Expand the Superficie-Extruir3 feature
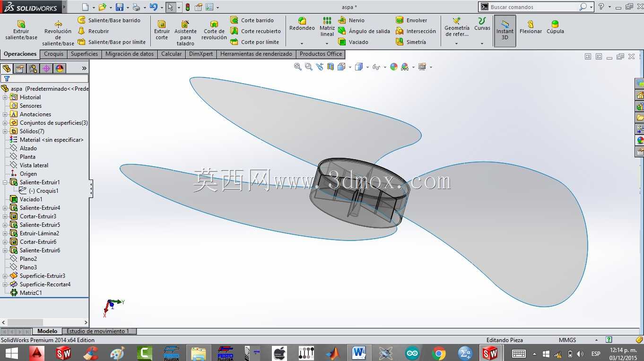644x361 pixels. tap(5, 276)
